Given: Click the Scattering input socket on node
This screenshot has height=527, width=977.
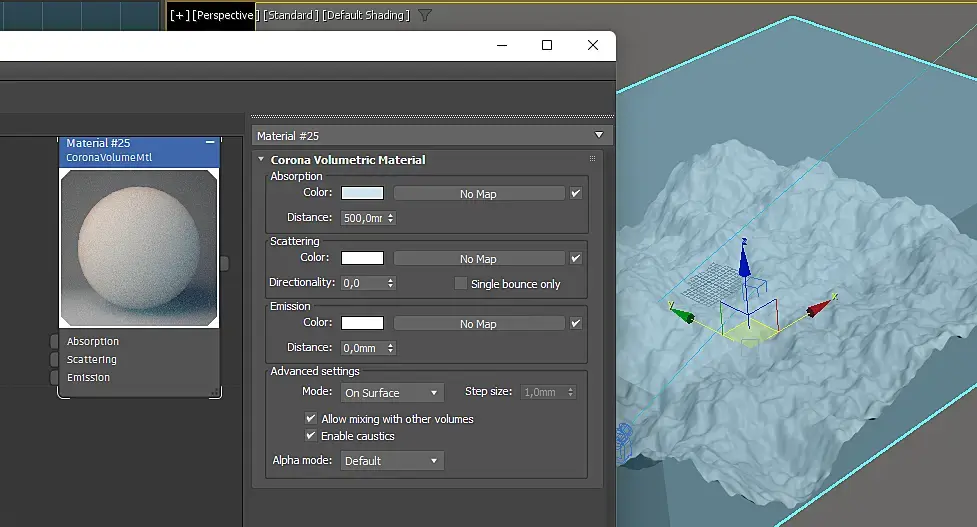Looking at the screenshot, I should pos(54,360).
